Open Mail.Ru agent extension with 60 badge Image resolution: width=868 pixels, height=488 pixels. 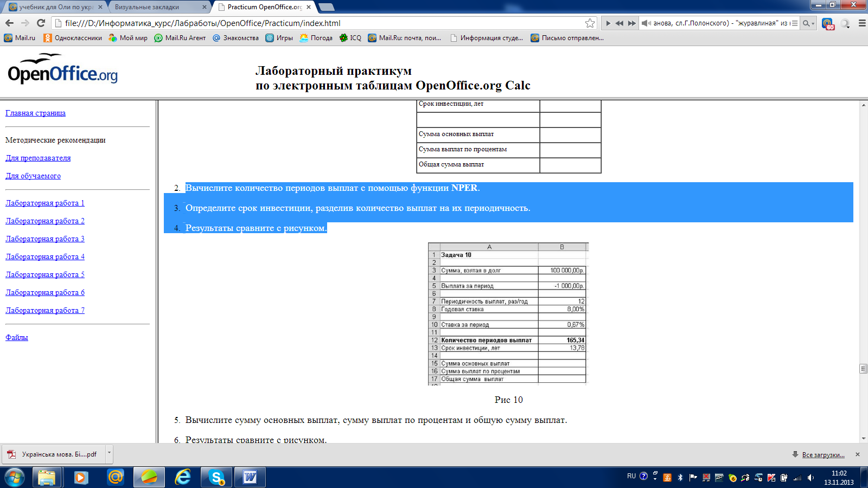[828, 24]
